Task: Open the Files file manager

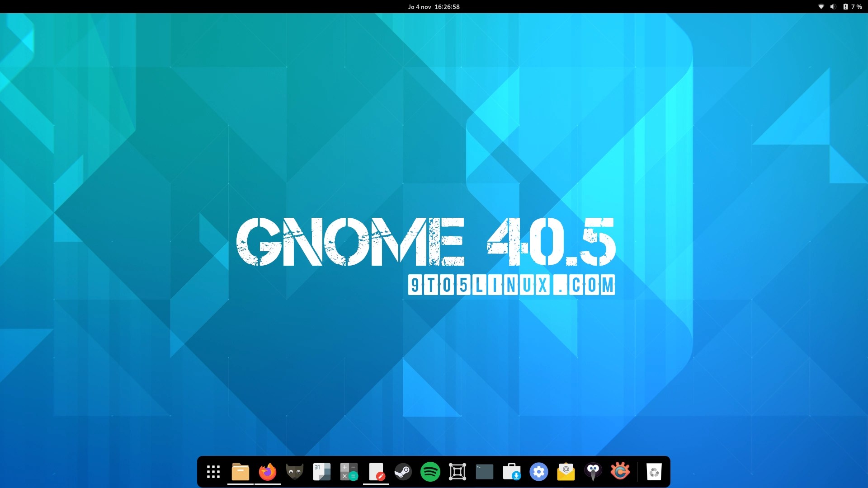Action: pyautogui.click(x=241, y=471)
